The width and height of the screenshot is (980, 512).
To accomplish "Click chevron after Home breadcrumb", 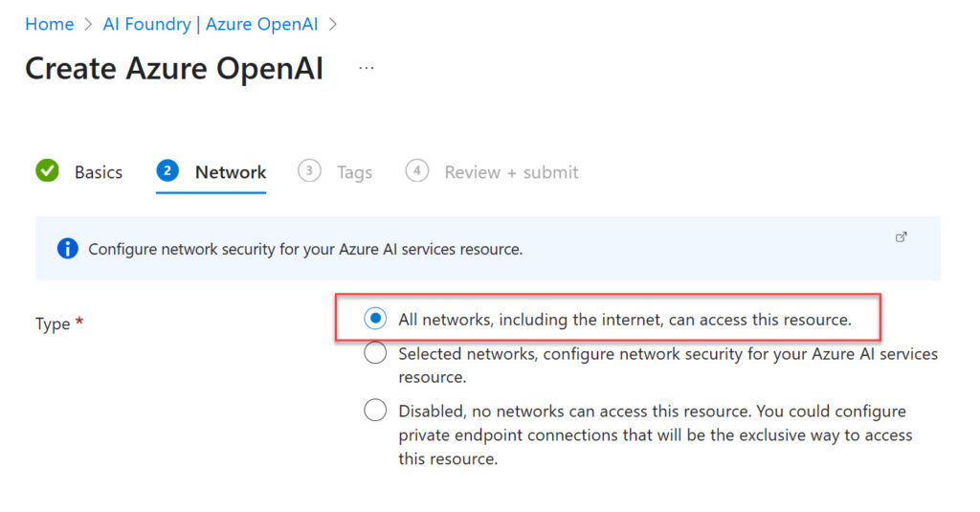I will 88,24.
